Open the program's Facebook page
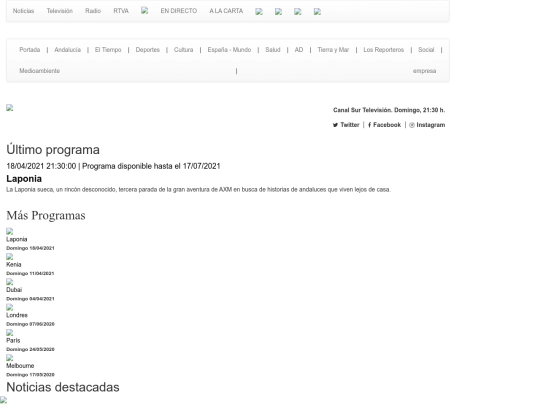Screen dimensions: 540x405 coord(384,125)
